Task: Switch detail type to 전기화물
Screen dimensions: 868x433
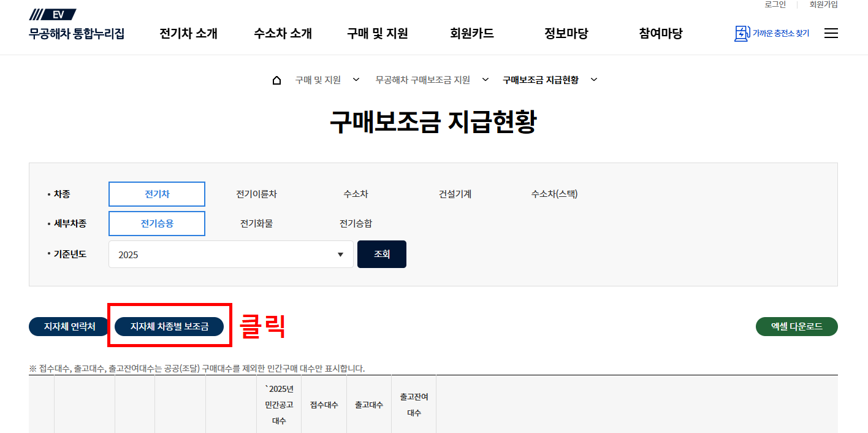Action: tap(256, 223)
